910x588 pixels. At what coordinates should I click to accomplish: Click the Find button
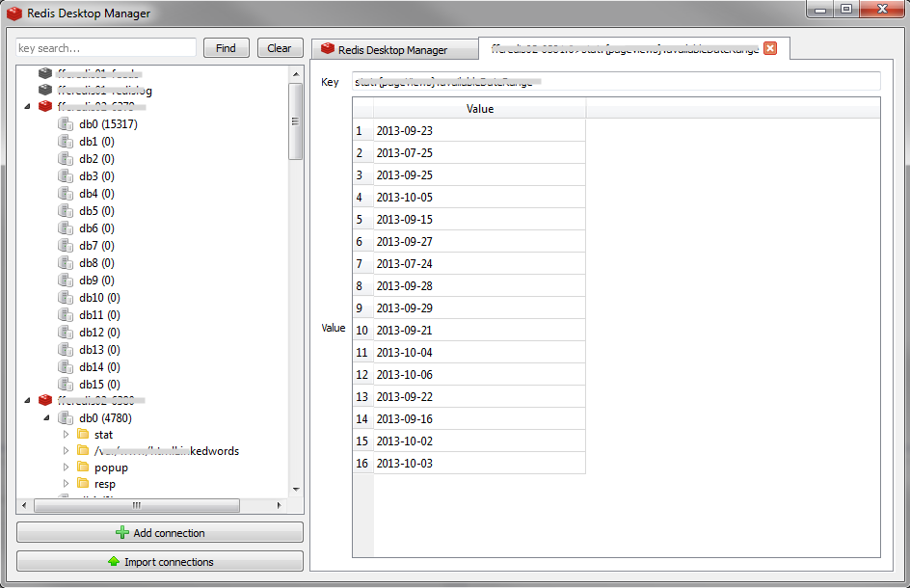click(x=227, y=48)
